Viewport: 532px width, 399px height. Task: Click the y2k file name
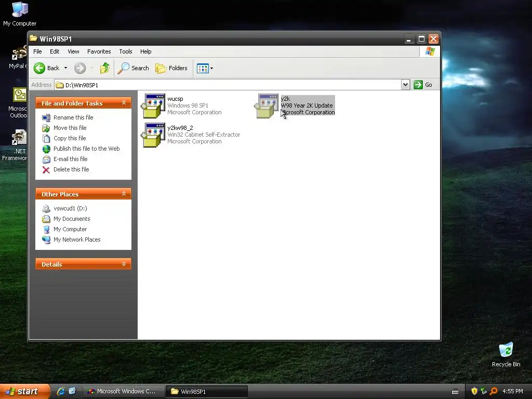[x=285, y=99]
